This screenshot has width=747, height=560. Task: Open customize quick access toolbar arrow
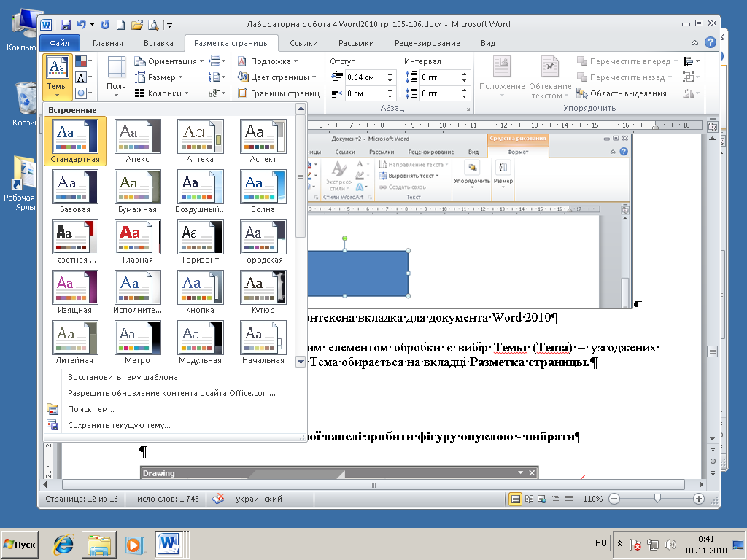pos(169,25)
